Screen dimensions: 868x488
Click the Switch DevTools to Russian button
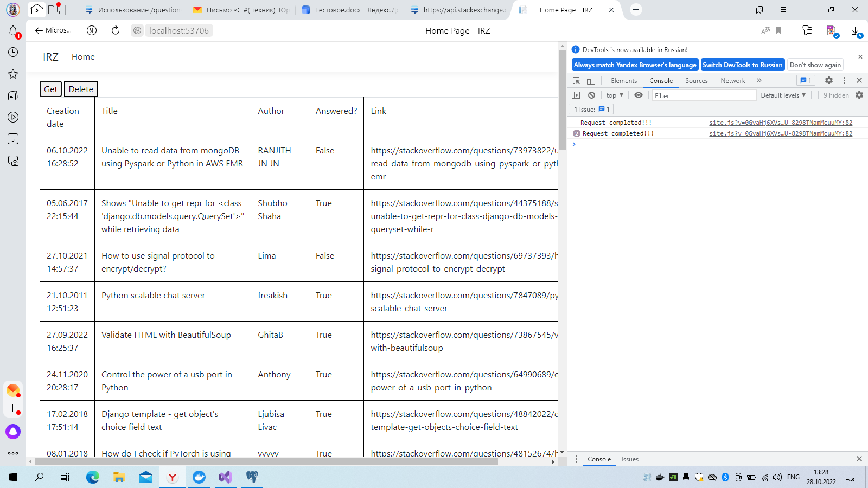(743, 65)
